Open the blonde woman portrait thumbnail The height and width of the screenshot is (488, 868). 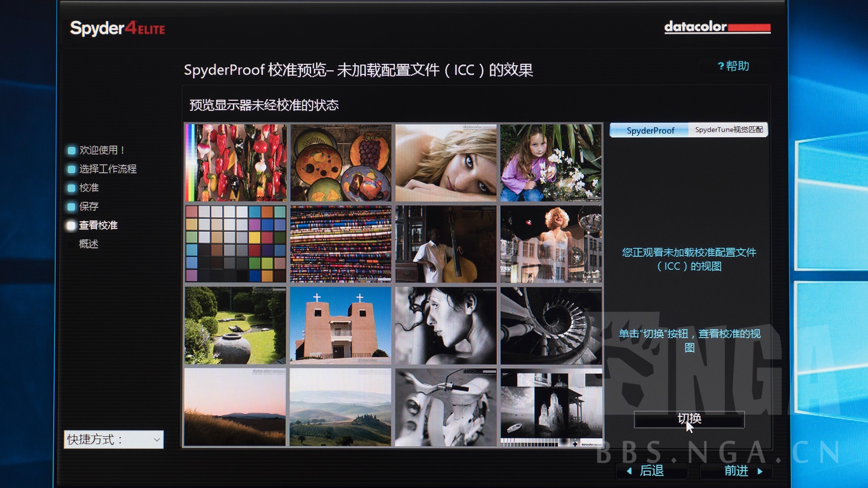coord(446,163)
